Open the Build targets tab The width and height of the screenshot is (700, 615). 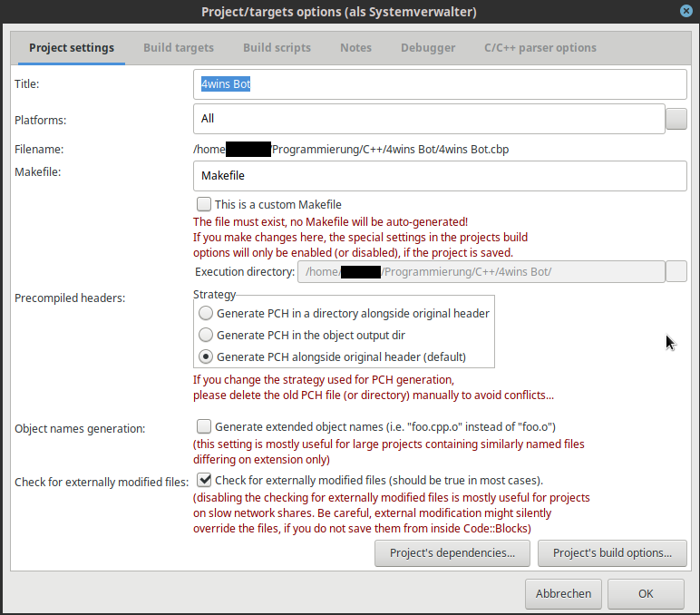(178, 48)
